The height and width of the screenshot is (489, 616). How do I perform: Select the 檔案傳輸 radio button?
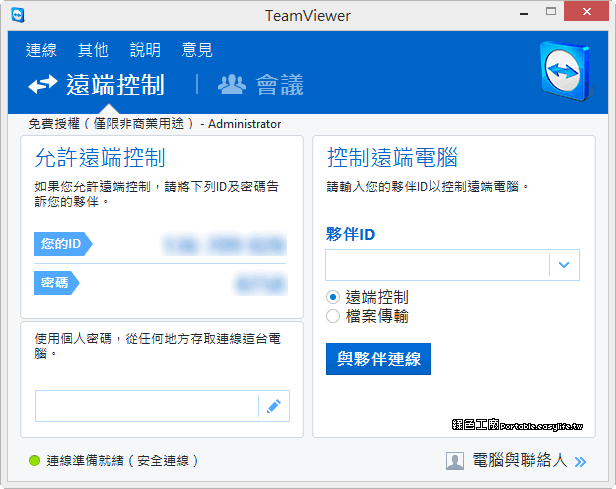333,316
